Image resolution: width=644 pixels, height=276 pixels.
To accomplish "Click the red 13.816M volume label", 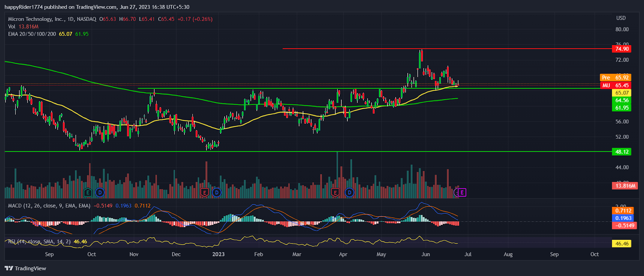I will pyautogui.click(x=625, y=185).
